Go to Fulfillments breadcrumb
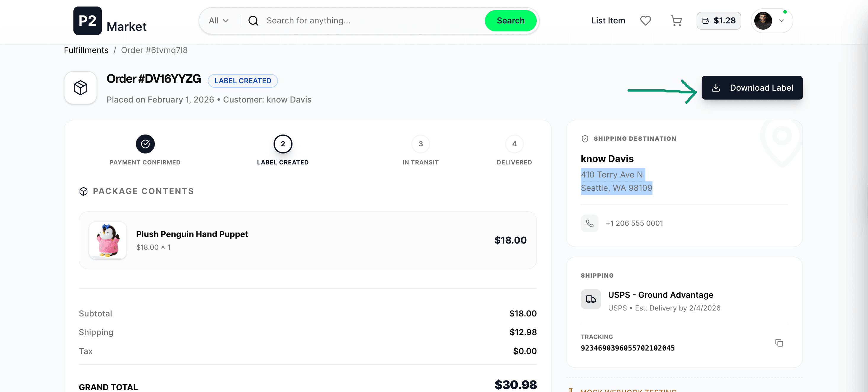Image resolution: width=868 pixels, height=392 pixels. click(x=86, y=50)
